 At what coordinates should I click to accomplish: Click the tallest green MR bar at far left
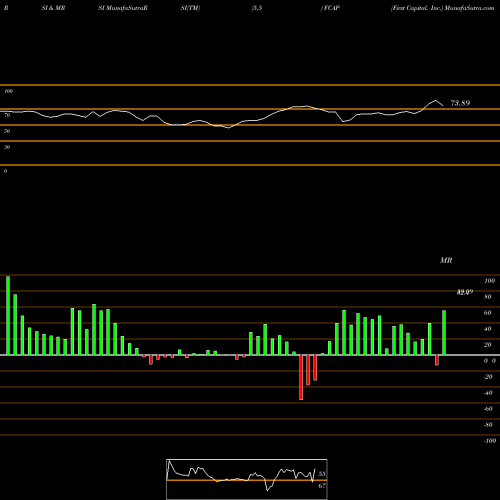pos(8,315)
